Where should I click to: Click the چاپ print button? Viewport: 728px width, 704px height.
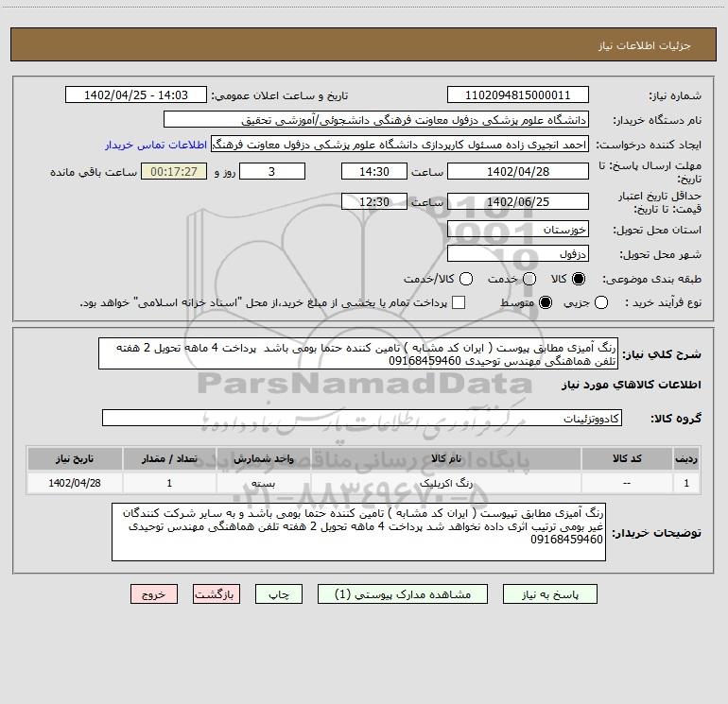pyautogui.click(x=279, y=594)
